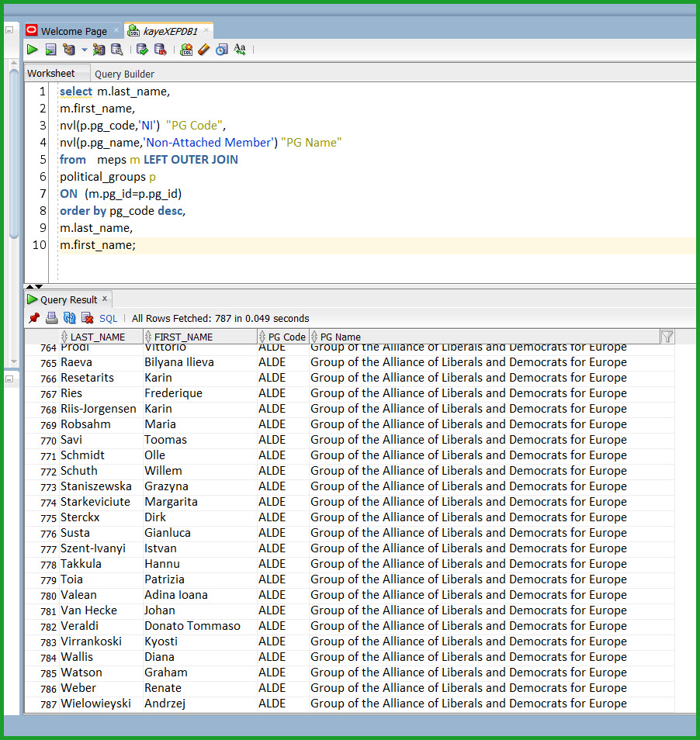Pin the query result with pushpin icon

pos(34,318)
